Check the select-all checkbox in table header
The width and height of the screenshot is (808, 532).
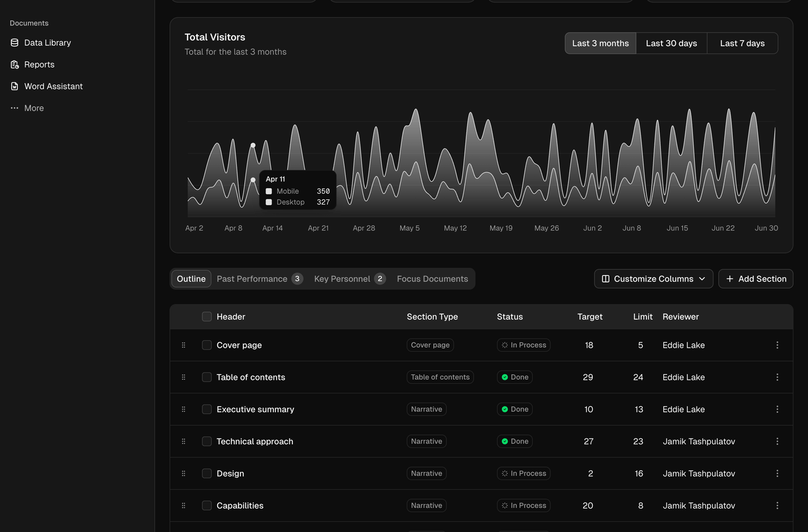206,316
